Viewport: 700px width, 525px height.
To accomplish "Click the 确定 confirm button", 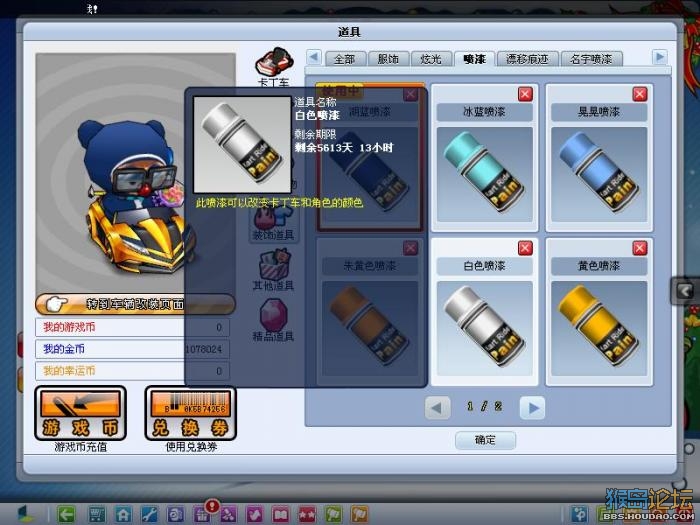I will click(x=485, y=440).
